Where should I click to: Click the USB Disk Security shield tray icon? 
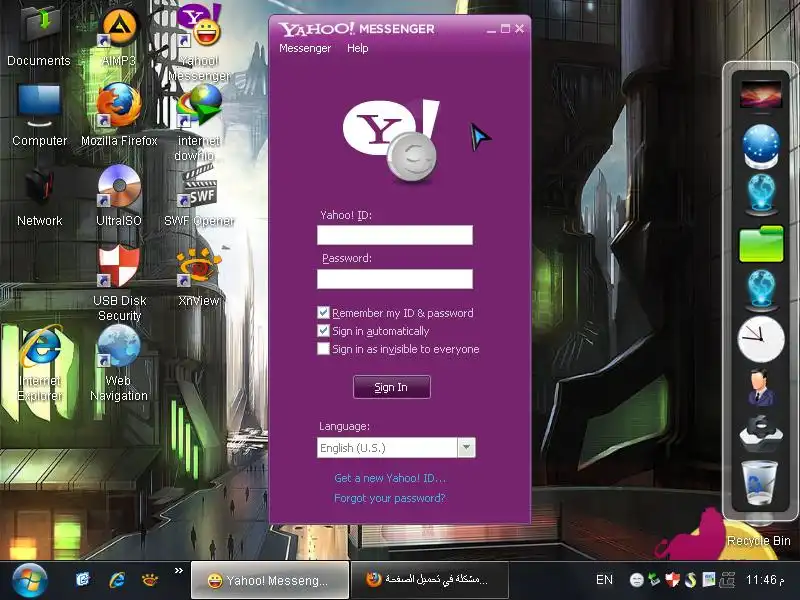click(672, 580)
